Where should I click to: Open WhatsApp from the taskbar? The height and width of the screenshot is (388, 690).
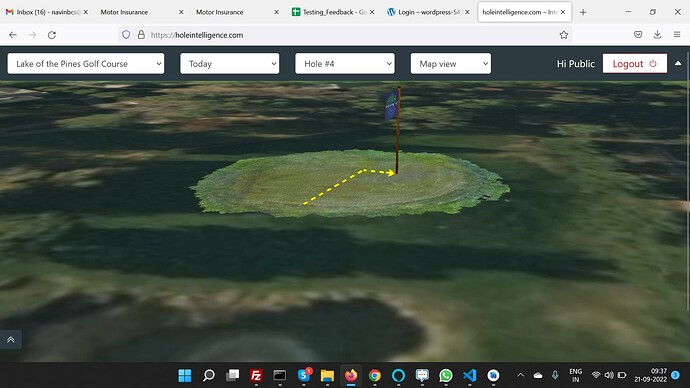[x=446, y=375]
